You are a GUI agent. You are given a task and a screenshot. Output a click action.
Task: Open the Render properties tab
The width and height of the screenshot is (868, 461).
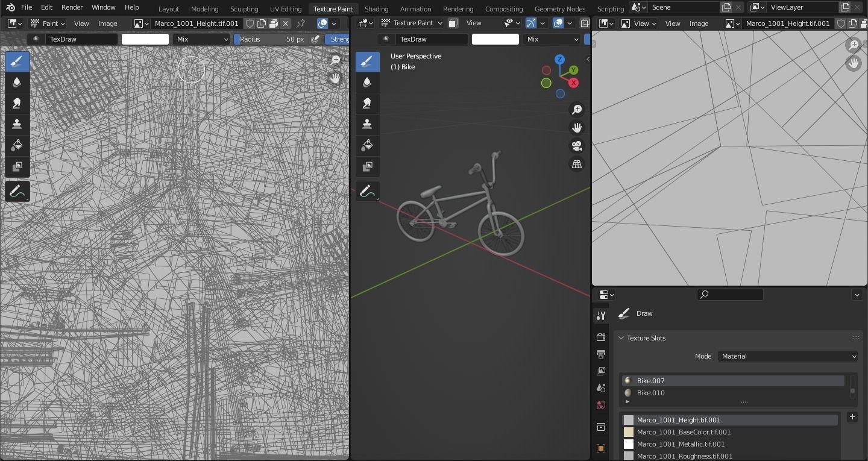[x=601, y=337]
